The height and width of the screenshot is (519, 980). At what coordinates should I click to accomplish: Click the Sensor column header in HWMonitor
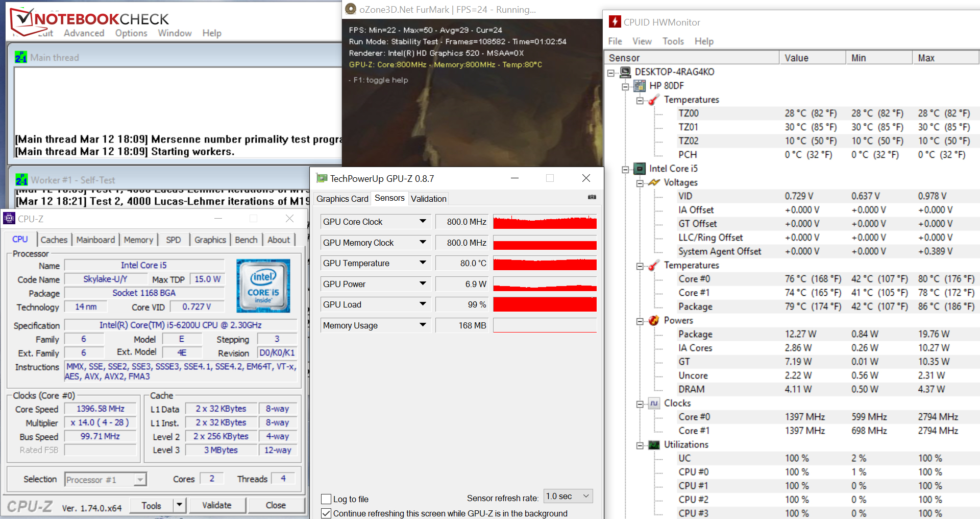[692, 58]
